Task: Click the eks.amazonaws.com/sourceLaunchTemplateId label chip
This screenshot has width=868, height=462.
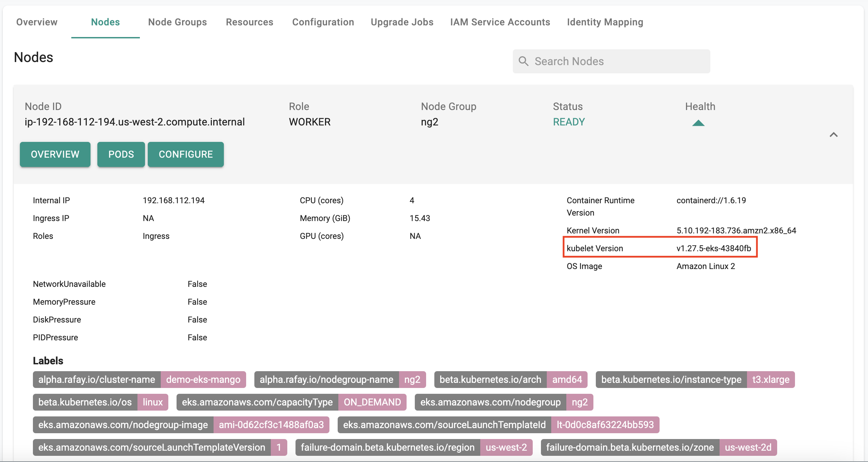Action: pyautogui.click(x=444, y=425)
